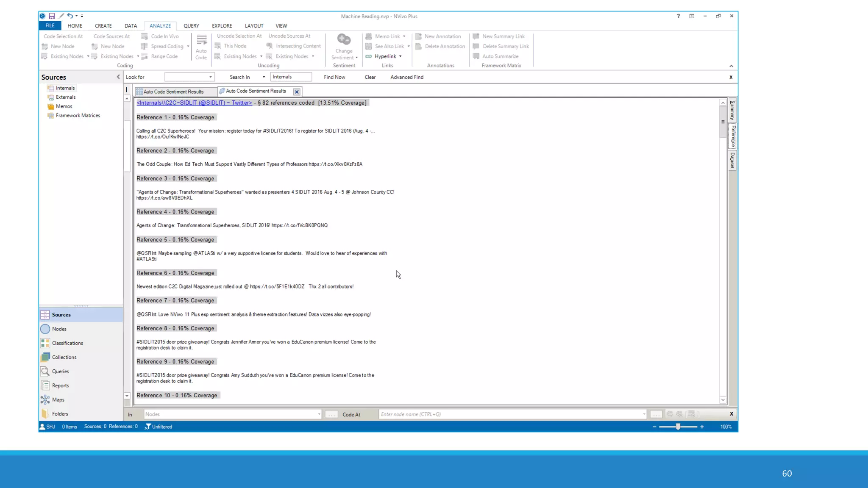Image resolution: width=868 pixels, height=488 pixels.
Task: Open Classifications in the navigation pane
Action: [x=67, y=343]
